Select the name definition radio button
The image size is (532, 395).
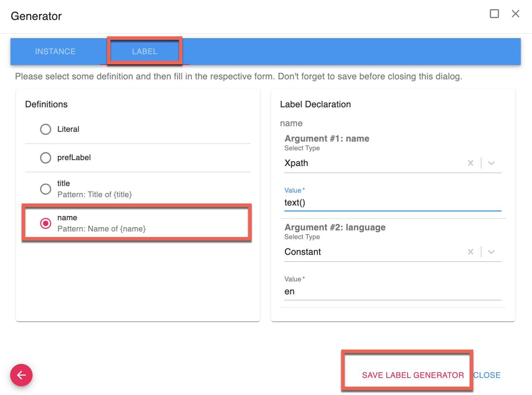pos(45,223)
